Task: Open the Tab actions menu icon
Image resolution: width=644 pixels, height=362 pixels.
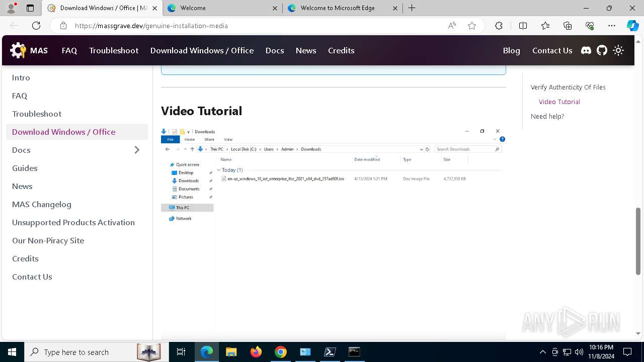Action: tap(30, 8)
